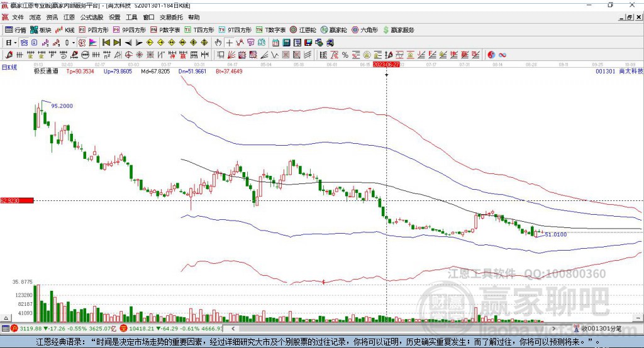Click the black left arrow icon
The width and height of the screenshot is (644, 348).
tap(128, 43)
